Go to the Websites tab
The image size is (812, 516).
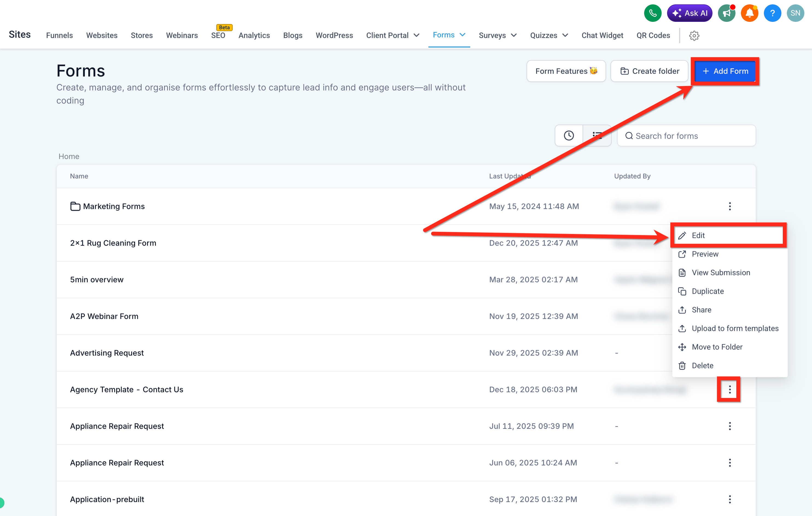point(102,35)
